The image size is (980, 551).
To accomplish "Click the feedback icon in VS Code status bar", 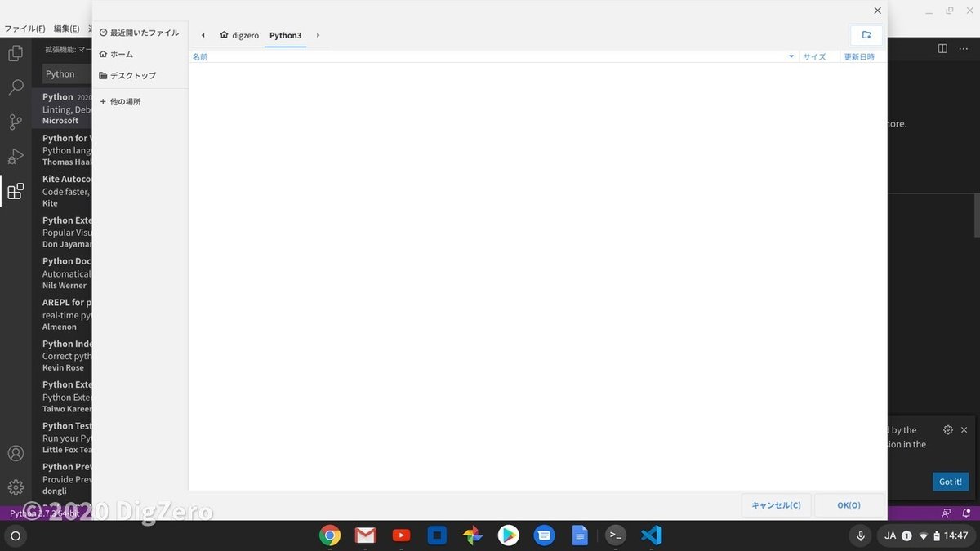I will pos(947,513).
